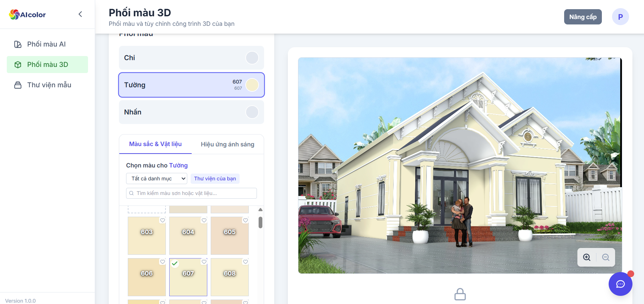Favorite swatch 608 with heart icon

click(245, 262)
